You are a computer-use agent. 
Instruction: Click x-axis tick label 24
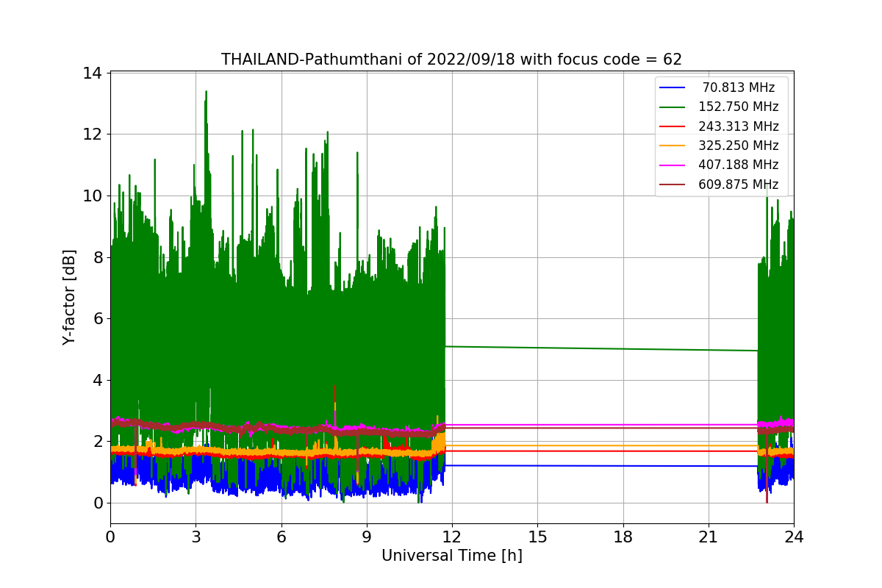[794, 537]
